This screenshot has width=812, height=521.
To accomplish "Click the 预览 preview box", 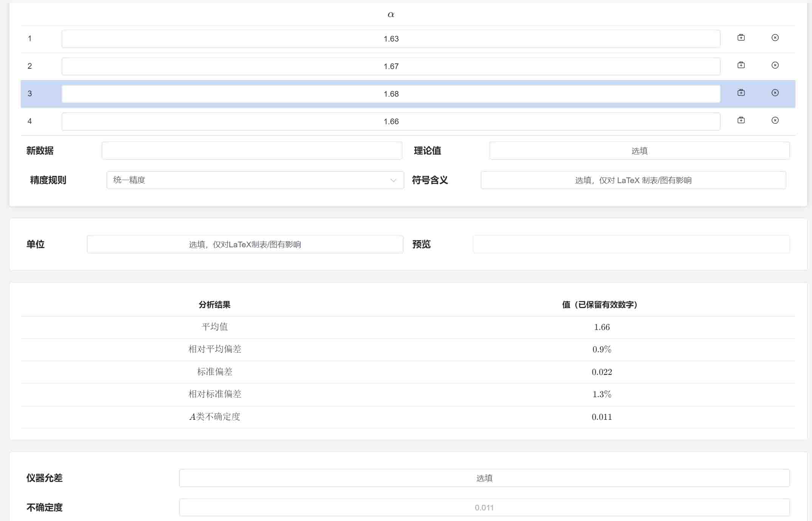I will click(631, 244).
